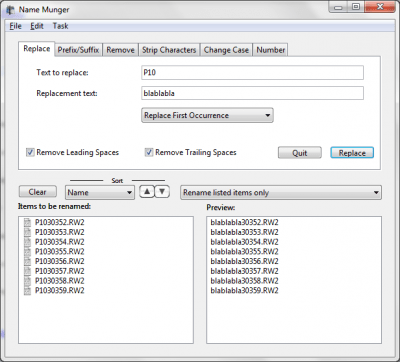Select the file icon beside P1030357.RW2

pos(28,271)
